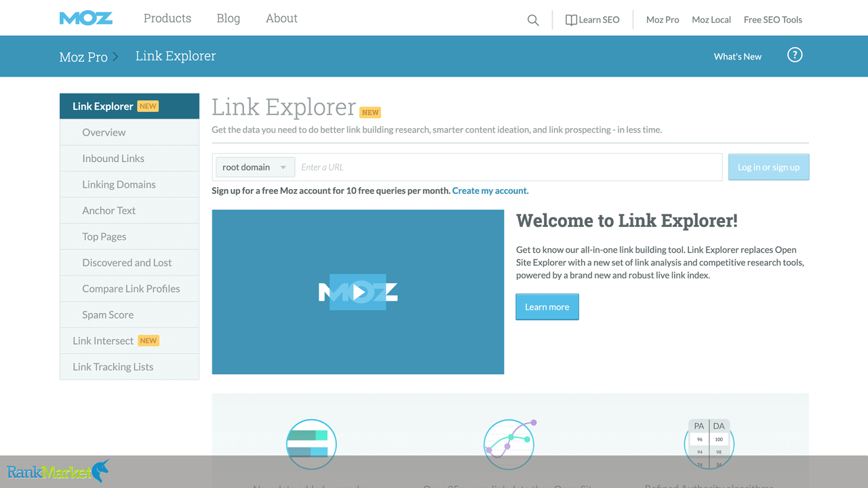The height and width of the screenshot is (488, 868).
Task: Click the Learn SEO book icon
Action: (x=571, y=20)
